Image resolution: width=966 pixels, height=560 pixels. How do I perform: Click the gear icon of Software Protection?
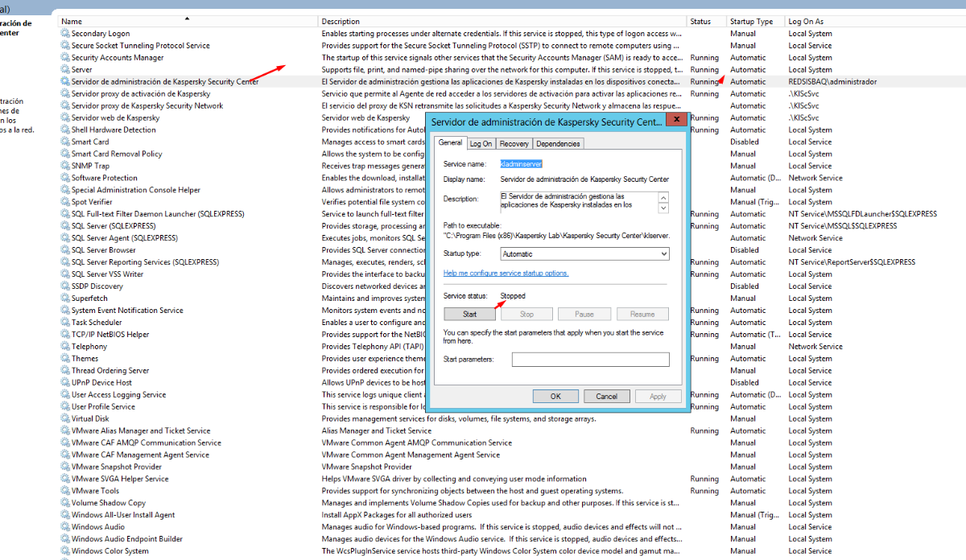(x=65, y=178)
